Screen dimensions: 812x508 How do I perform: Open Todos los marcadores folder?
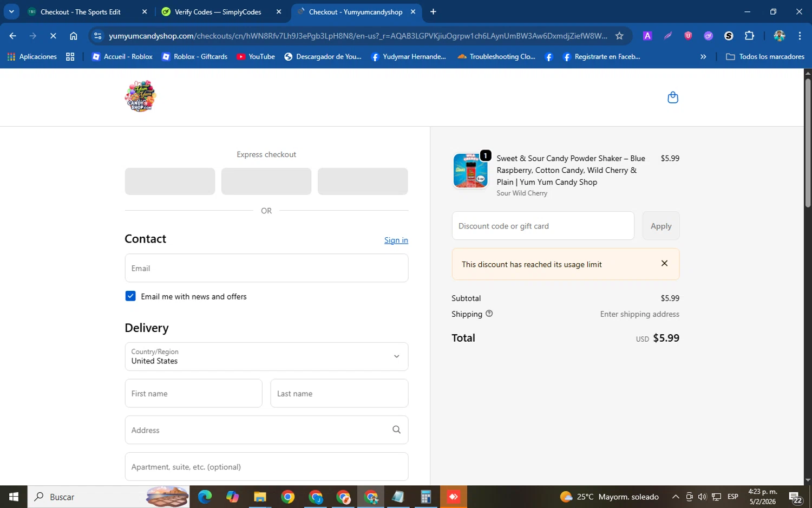click(765, 56)
